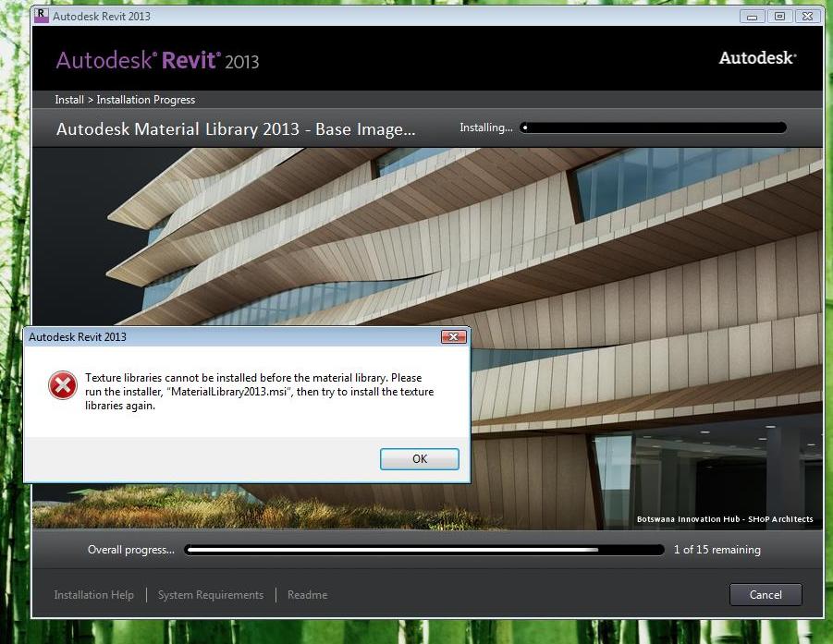The width and height of the screenshot is (833, 644).
Task: Open the System Requirements link
Action: click(x=211, y=595)
